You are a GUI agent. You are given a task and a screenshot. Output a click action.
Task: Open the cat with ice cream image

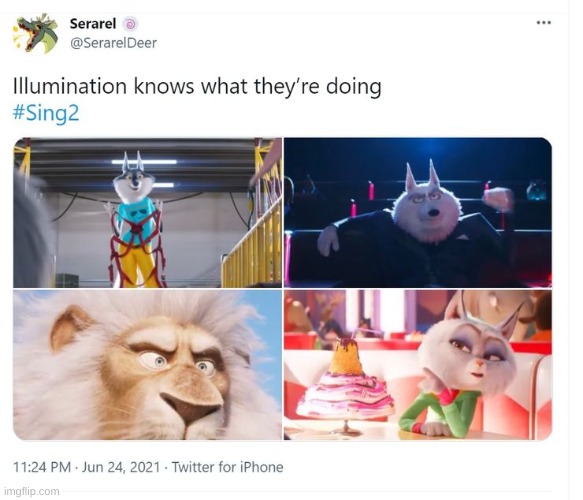pyautogui.click(x=418, y=365)
